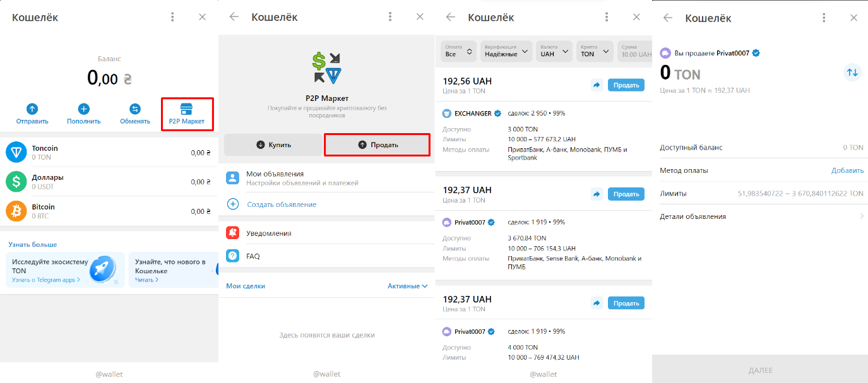Click the Пополнить (top up) plus icon
This screenshot has width=868, height=383.
point(83,109)
